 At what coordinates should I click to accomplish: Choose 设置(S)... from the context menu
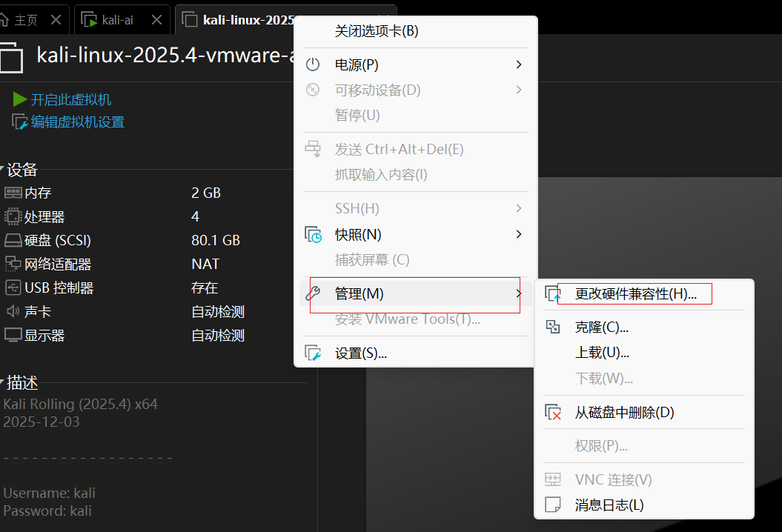click(415, 353)
